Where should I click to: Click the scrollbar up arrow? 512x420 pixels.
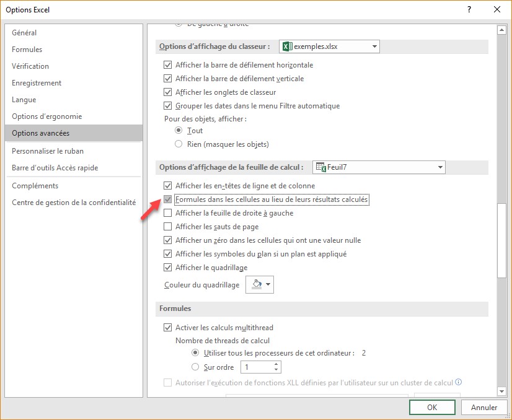[501, 30]
